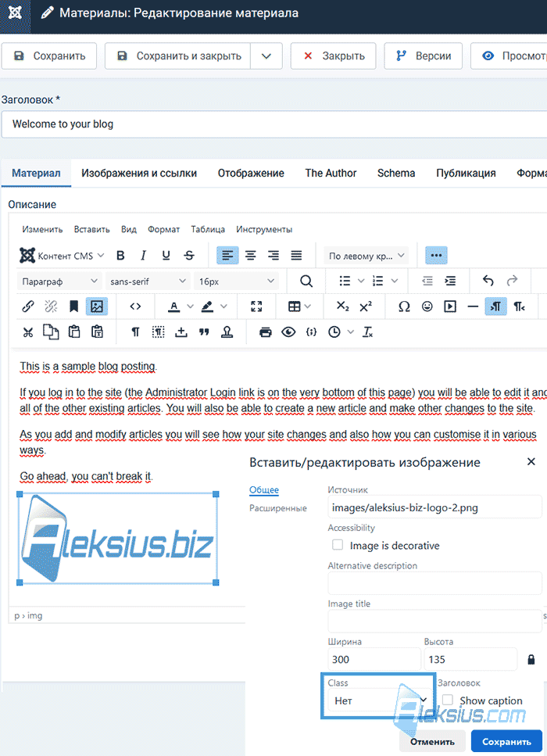547x756 pixels.
Task: Open the По левому кр... alignment dropdown
Action: point(366,256)
